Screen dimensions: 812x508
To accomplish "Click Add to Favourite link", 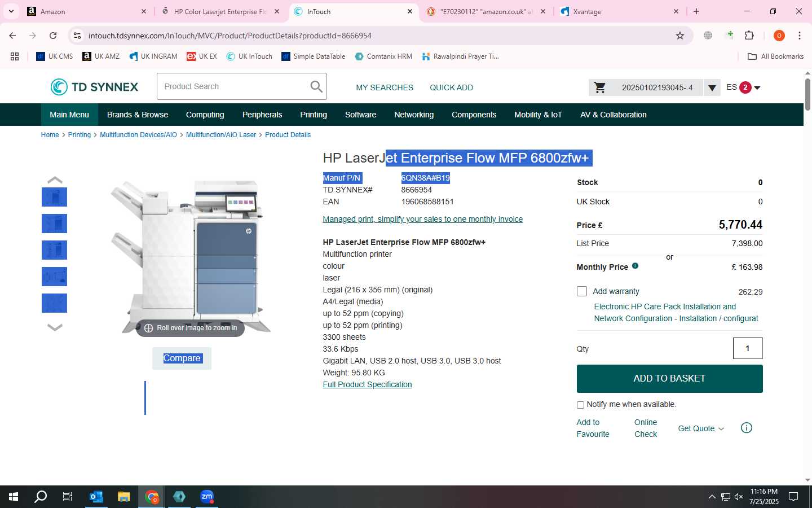I will [593, 428].
